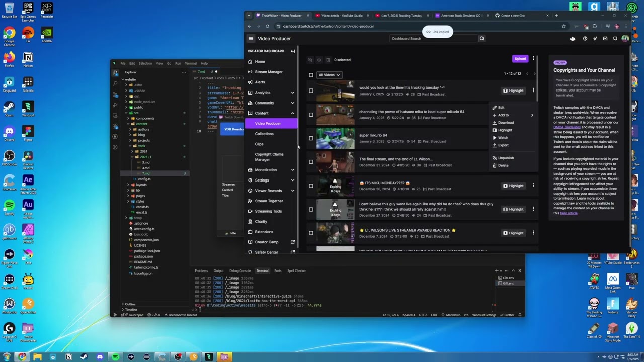The width and height of the screenshot is (644, 362).
Task: Click the Dashboard Search magnifier icon
Action: point(481,39)
